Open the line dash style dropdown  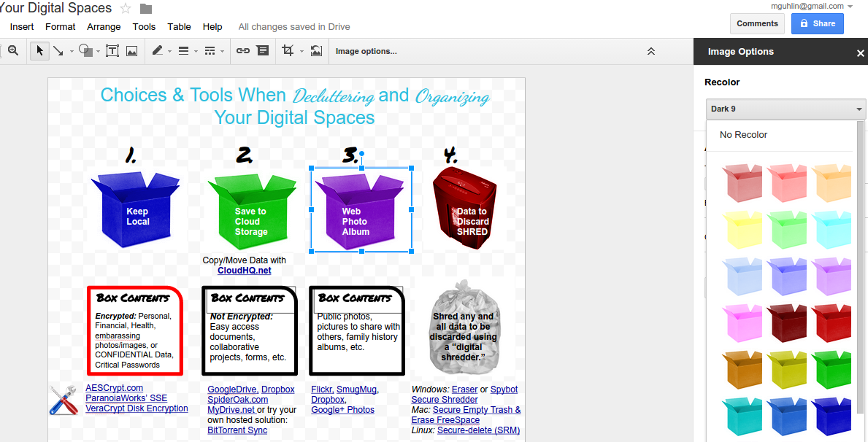click(213, 51)
